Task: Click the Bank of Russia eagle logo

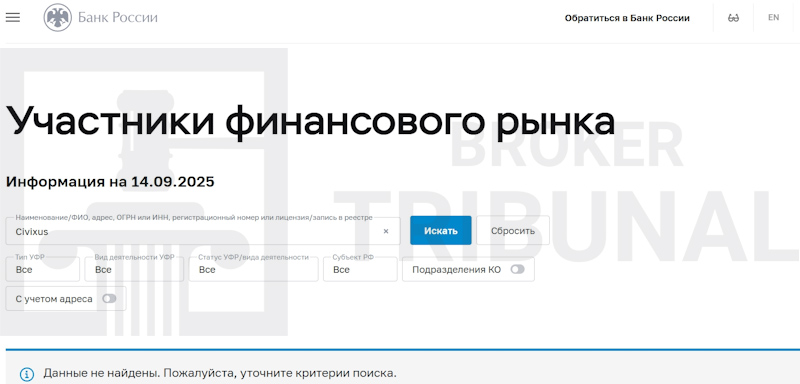Action: coord(58,17)
